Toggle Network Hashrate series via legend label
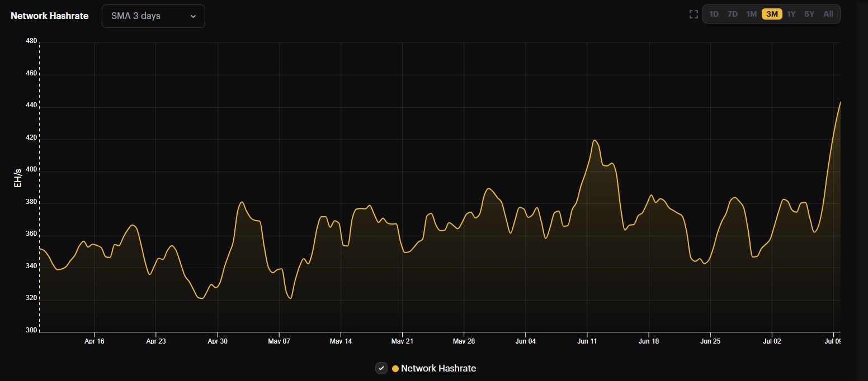Screen dimensions: 868x381 click(438, 369)
